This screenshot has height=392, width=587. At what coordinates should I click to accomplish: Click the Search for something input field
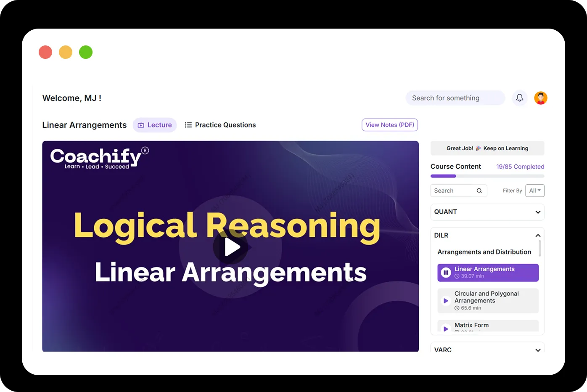(x=455, y=98)
